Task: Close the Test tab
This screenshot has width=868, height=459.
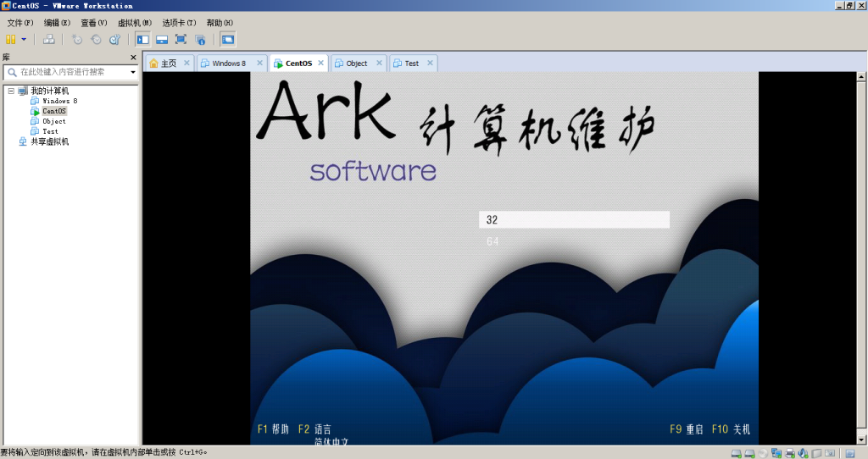Action: coord(430,63)
